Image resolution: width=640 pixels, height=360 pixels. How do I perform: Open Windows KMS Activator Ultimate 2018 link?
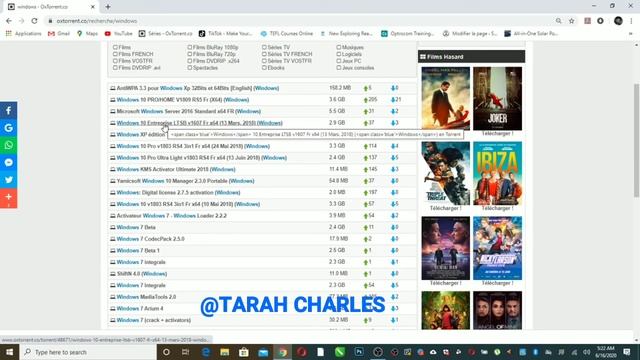pyautogui.click(x=176, y=169)
